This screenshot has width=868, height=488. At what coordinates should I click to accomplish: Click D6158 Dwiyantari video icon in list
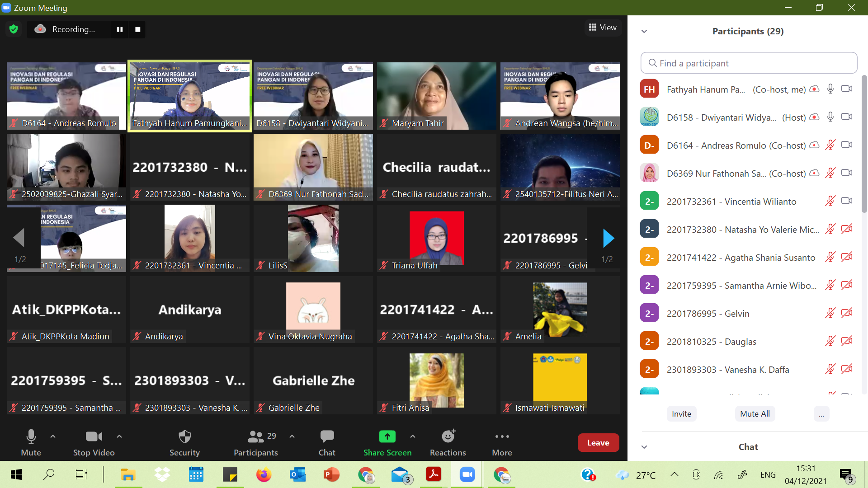[847, 117]
